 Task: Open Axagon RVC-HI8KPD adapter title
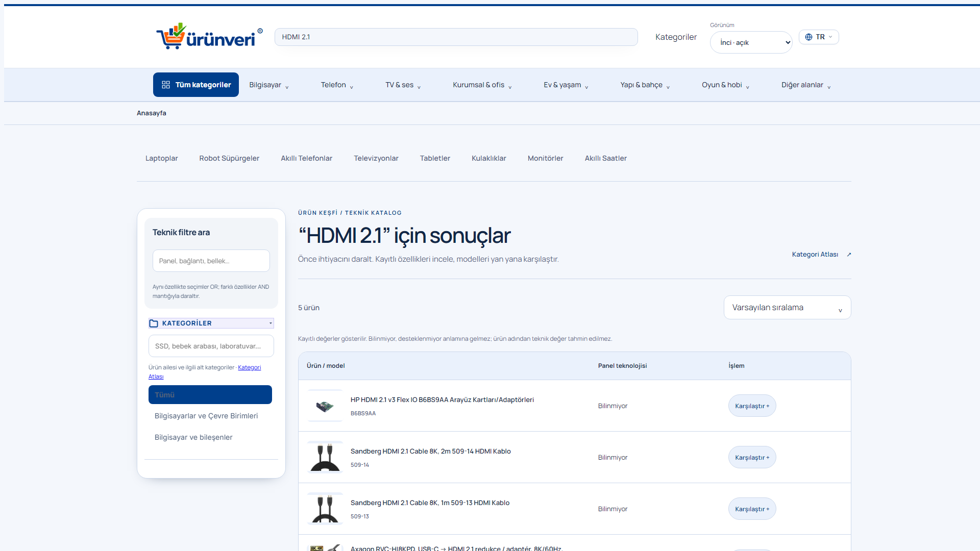tap(456, 548)
